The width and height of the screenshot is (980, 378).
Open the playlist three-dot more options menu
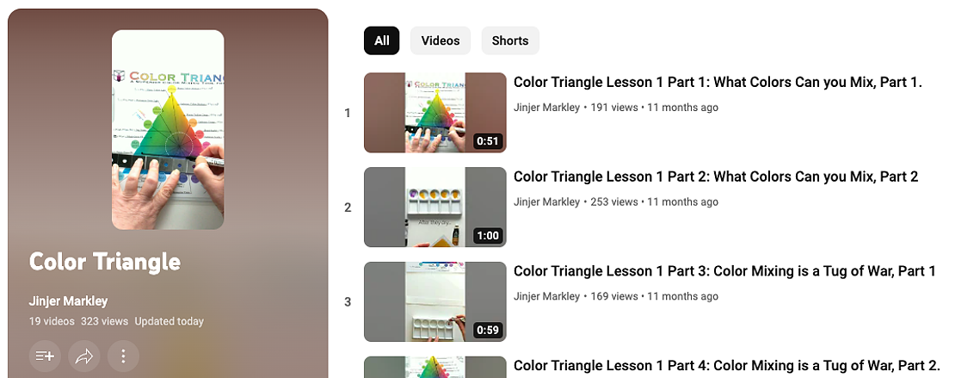[123, 356]
